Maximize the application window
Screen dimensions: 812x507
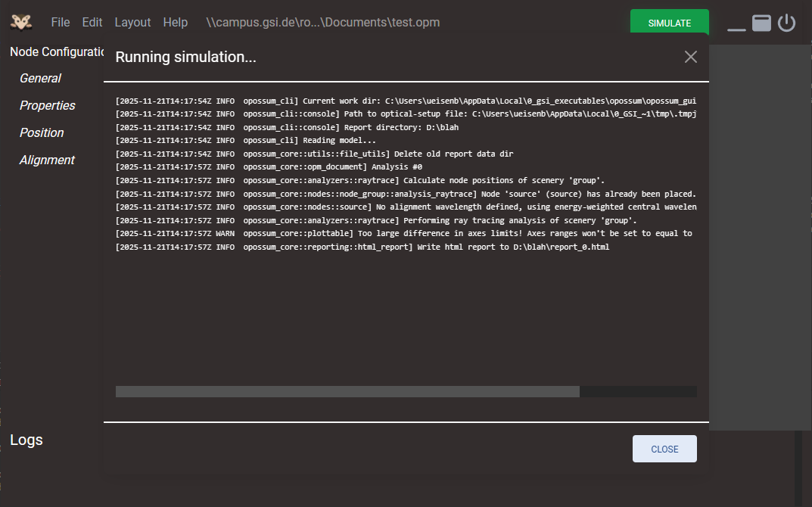coord(761,23)
